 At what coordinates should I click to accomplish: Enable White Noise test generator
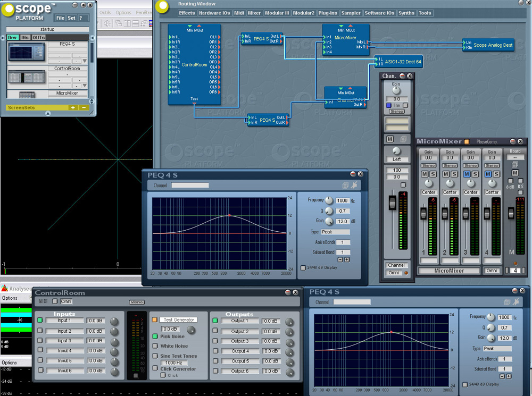[155, 346]
